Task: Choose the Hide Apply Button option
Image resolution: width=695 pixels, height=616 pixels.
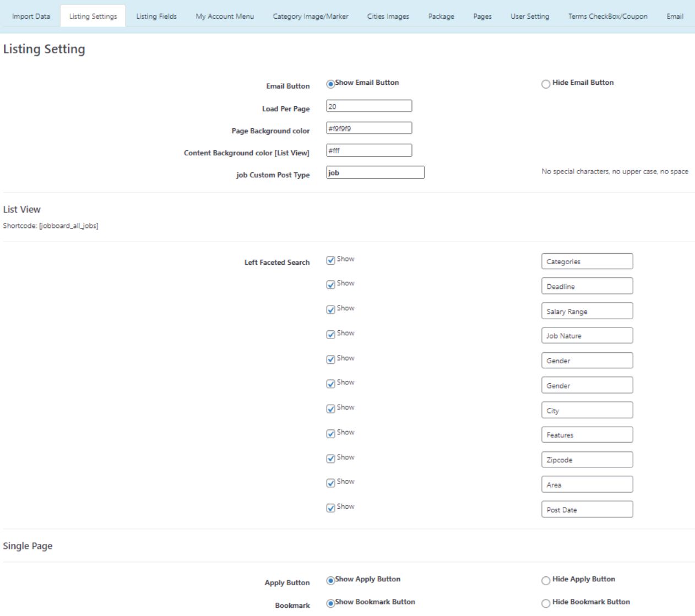Action: (546, 581)
